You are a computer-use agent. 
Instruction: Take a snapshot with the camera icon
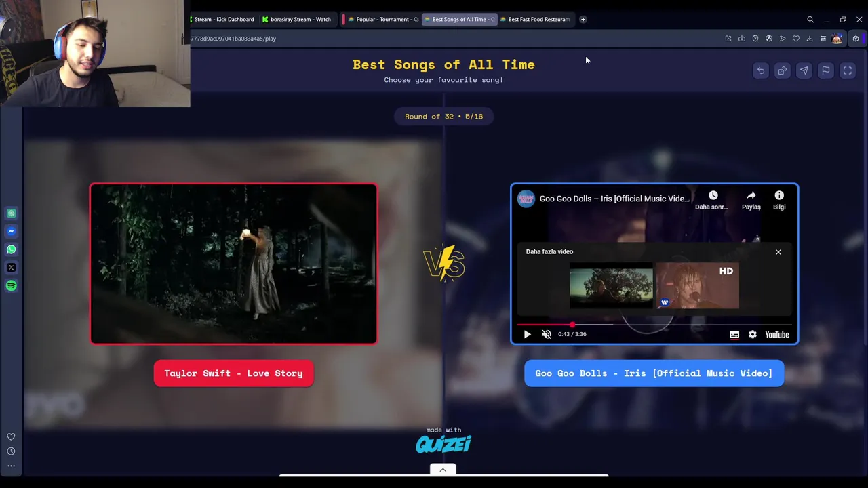742,39
